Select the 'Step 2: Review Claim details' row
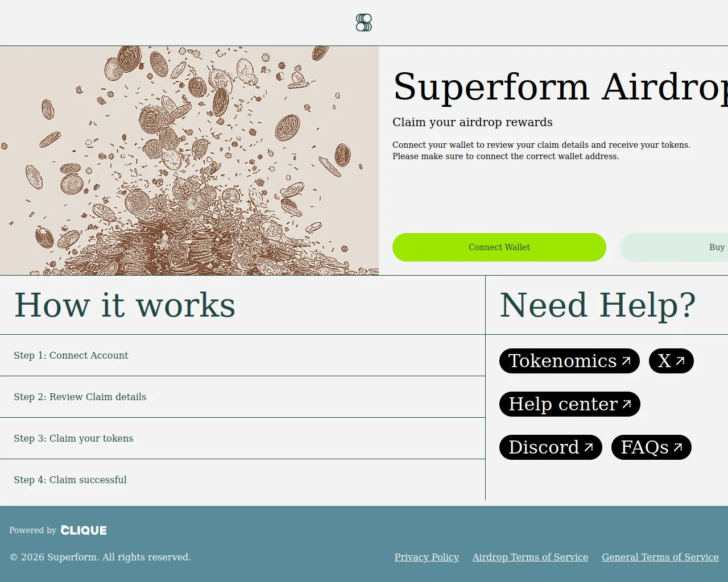This screenshot has height=582, width=728. [x=242, y=397]
